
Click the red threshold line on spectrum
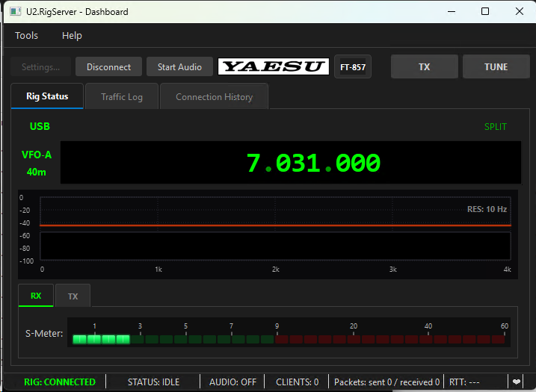(x=275, y=225)
